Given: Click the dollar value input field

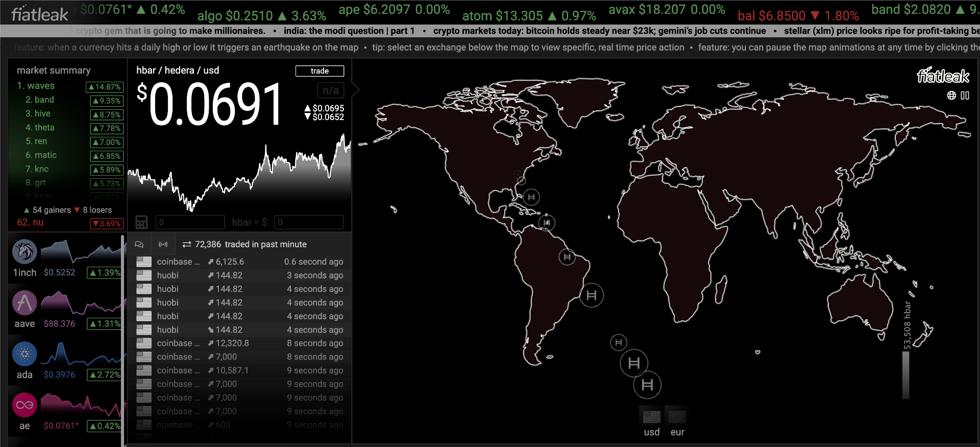Looking at the screenshot, I should coord(308,222).
